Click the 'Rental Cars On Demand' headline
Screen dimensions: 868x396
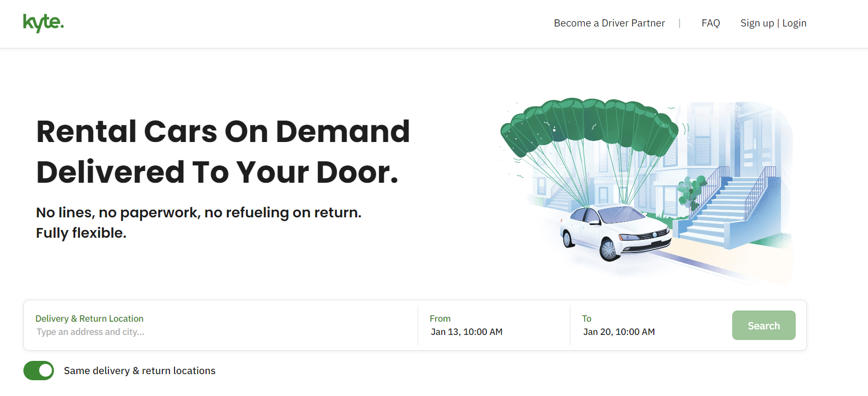(x=223, y=132)
